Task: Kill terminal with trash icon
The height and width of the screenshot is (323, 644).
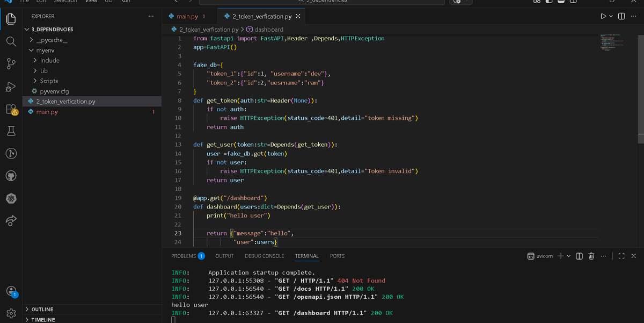Action: pos(591,256)
